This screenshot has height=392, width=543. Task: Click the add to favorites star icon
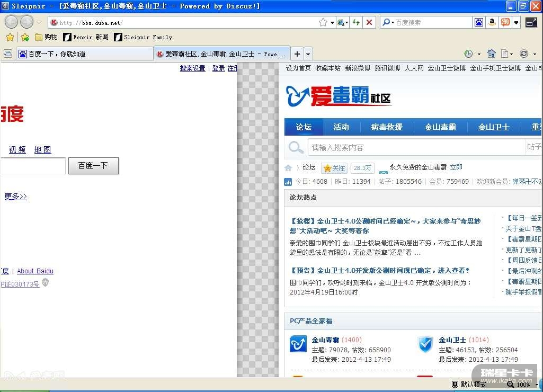tap(25, 37)
